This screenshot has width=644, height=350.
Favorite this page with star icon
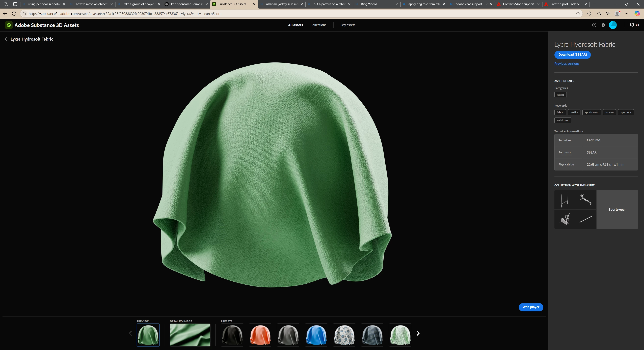point(578,14)
